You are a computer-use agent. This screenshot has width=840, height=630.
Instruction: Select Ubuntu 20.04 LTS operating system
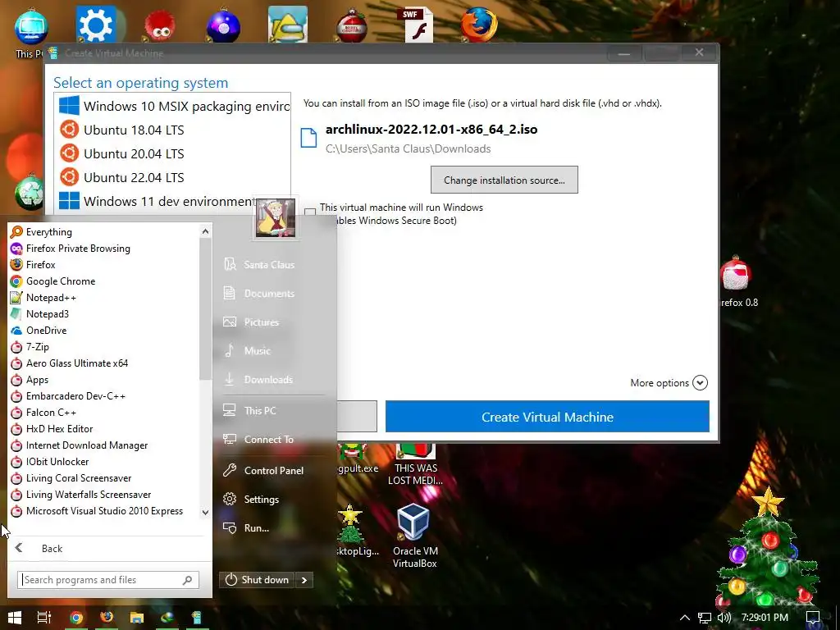[172, 153]
